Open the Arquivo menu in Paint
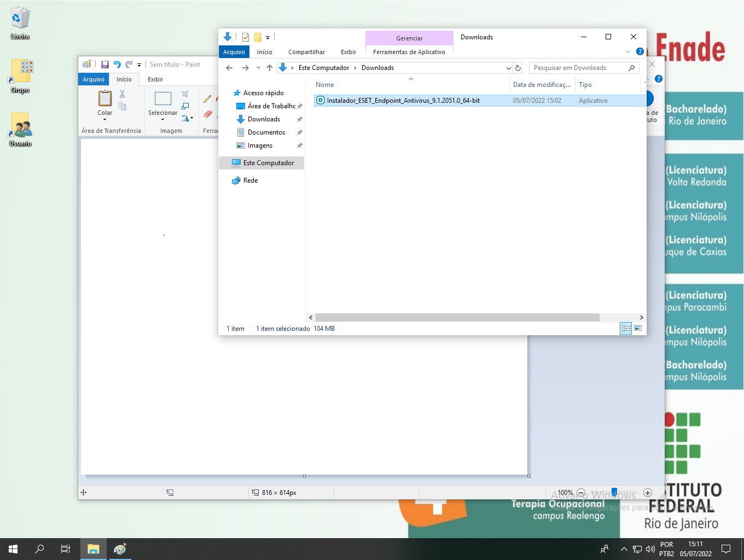Image resolution: width=744 pixels, height=560 pixels. (x=94, y=79)
